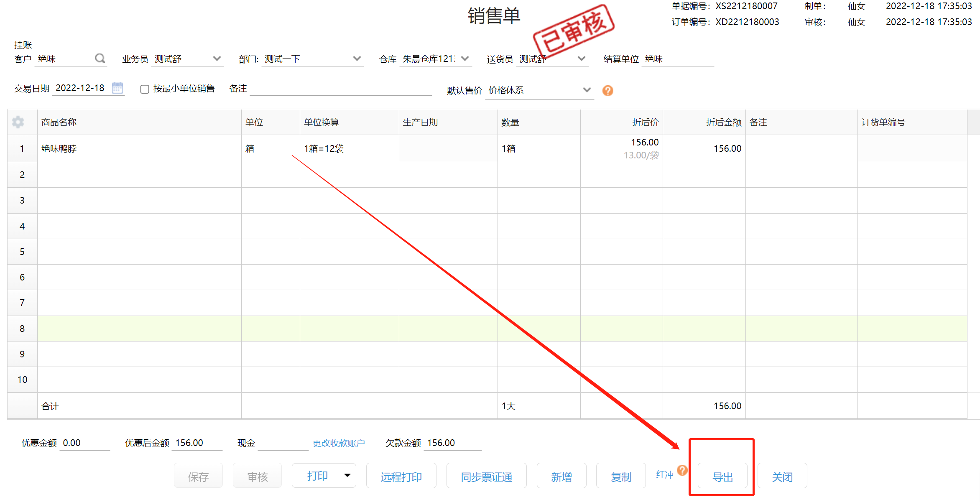Click the 结算单位 field
The image size is (980, 502).
click(x=677, y=59)
